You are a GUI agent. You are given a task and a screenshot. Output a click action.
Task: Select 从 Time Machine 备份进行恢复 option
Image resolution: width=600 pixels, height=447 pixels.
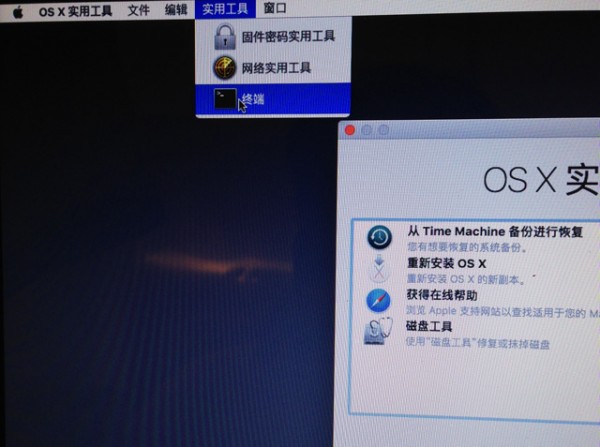click(494, 231)
